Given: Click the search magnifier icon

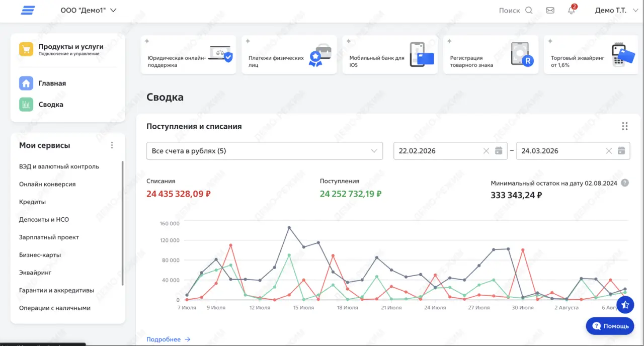Looking at the screenshot, I should (x=530, y=10).
